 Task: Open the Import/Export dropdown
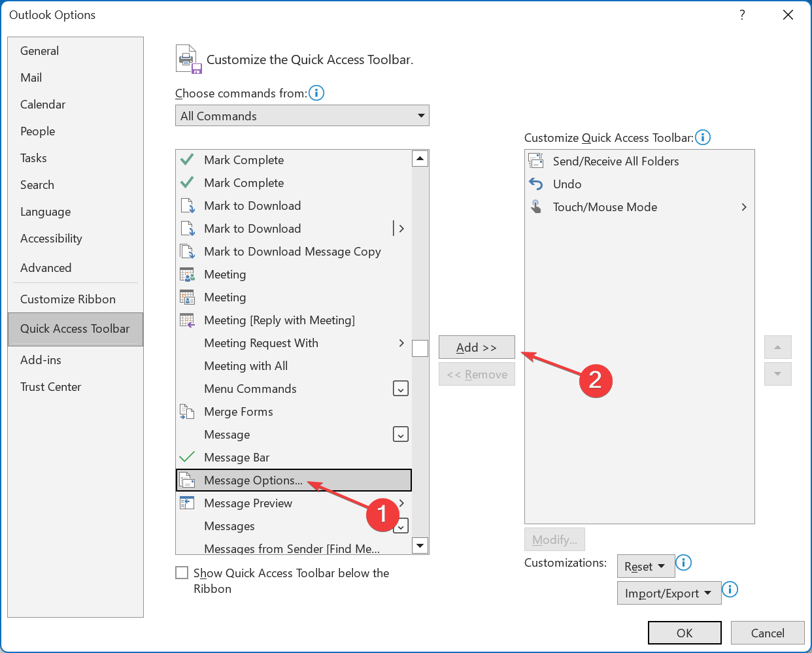pos(669,593)
